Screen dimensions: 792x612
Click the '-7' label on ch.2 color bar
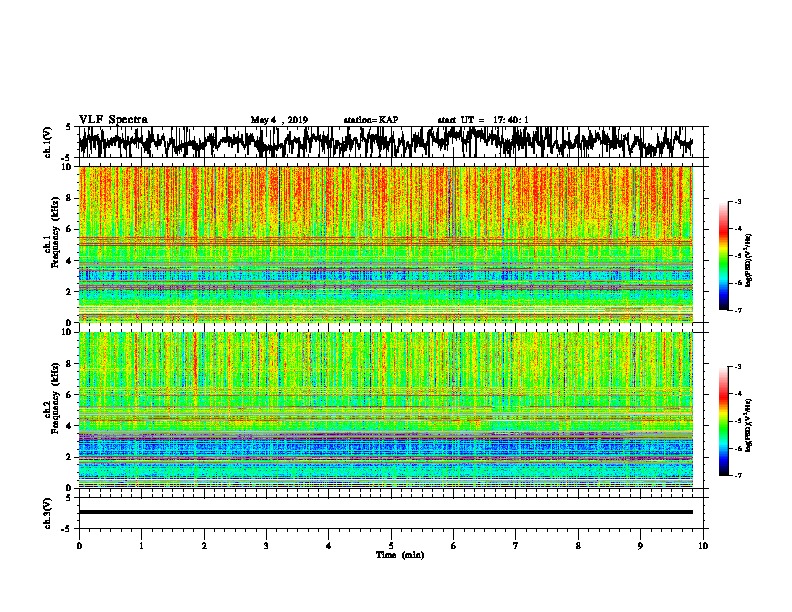tap(738, 475)
